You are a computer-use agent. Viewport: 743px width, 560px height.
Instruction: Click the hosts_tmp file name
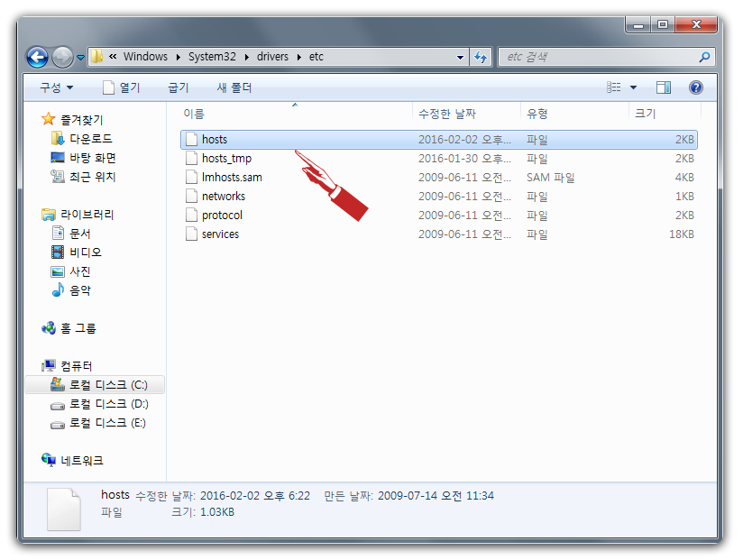click(x=226, y=159)
